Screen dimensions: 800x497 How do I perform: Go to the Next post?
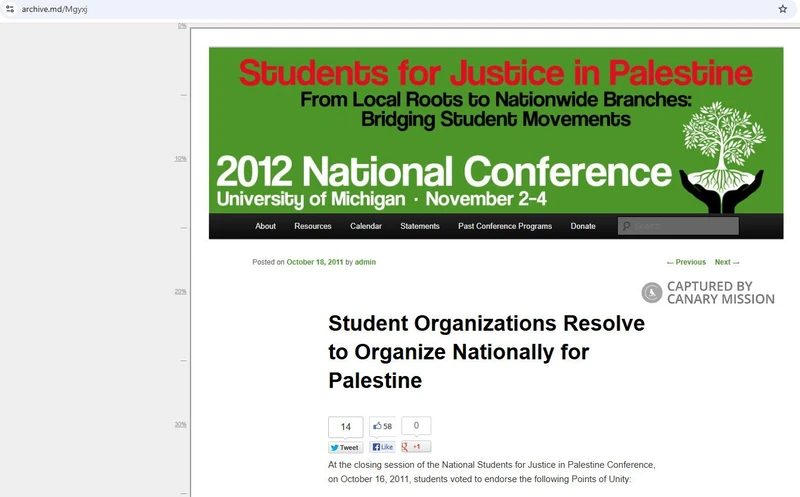[x=727, y=262]
